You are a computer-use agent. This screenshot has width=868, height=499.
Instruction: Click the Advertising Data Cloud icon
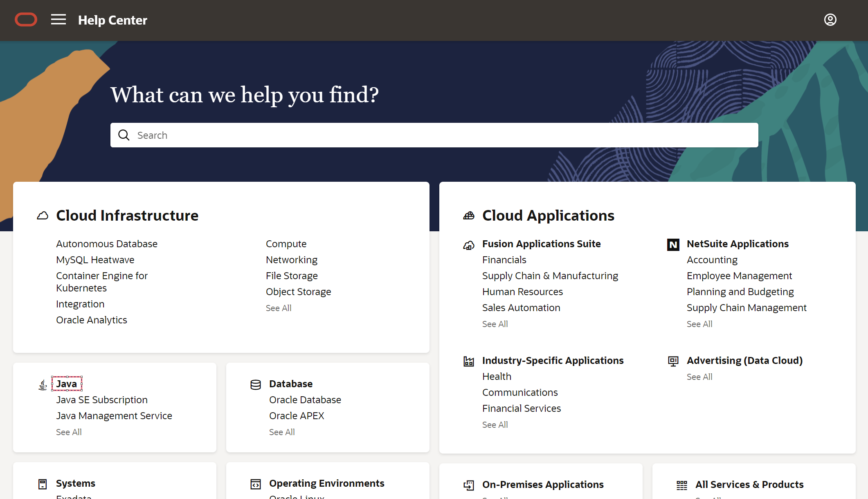pos(673,361)
